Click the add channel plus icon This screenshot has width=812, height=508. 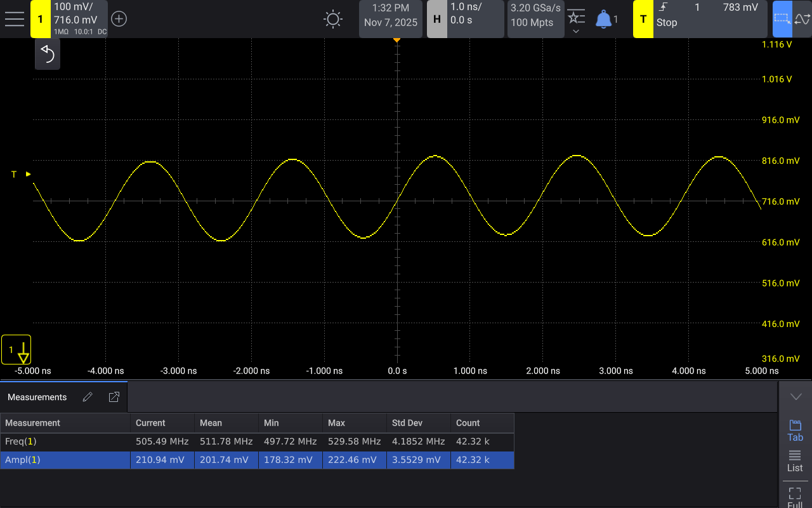point(119,19)
